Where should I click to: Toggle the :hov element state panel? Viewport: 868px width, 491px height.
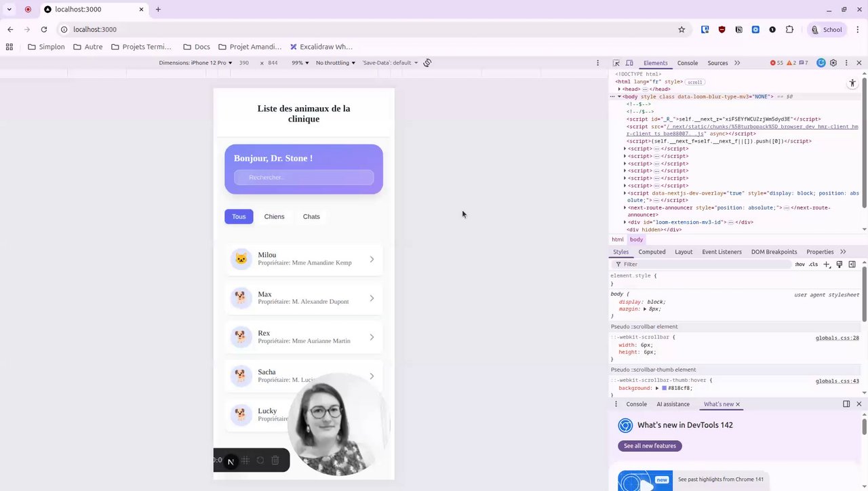(x=800, y=264)
